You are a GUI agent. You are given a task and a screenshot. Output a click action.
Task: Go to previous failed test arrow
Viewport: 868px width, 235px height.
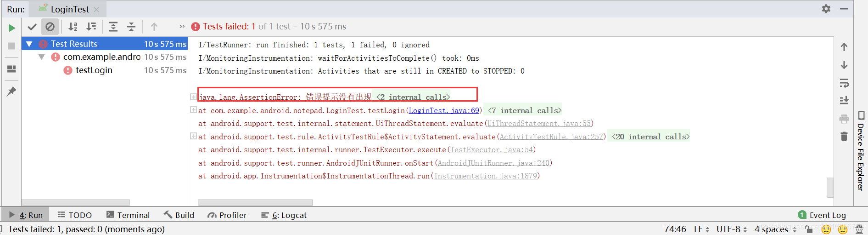tap(154, 27)
